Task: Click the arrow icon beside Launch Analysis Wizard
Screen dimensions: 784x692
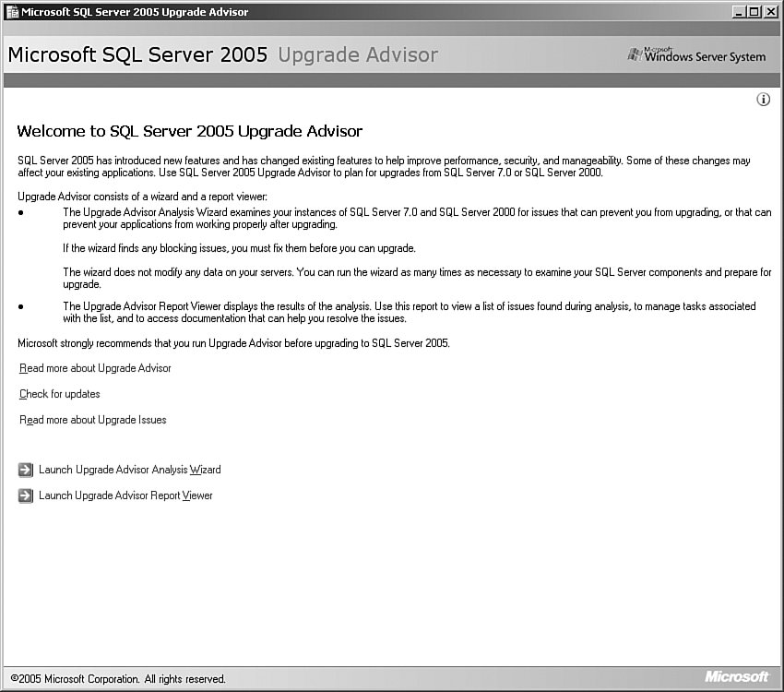Action: pyautogui.click(x=25, y=470)
